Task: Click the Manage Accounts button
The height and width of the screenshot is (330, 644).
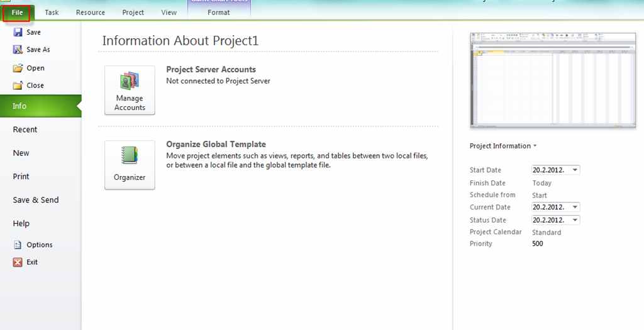Action: click(x=130, y=90)
